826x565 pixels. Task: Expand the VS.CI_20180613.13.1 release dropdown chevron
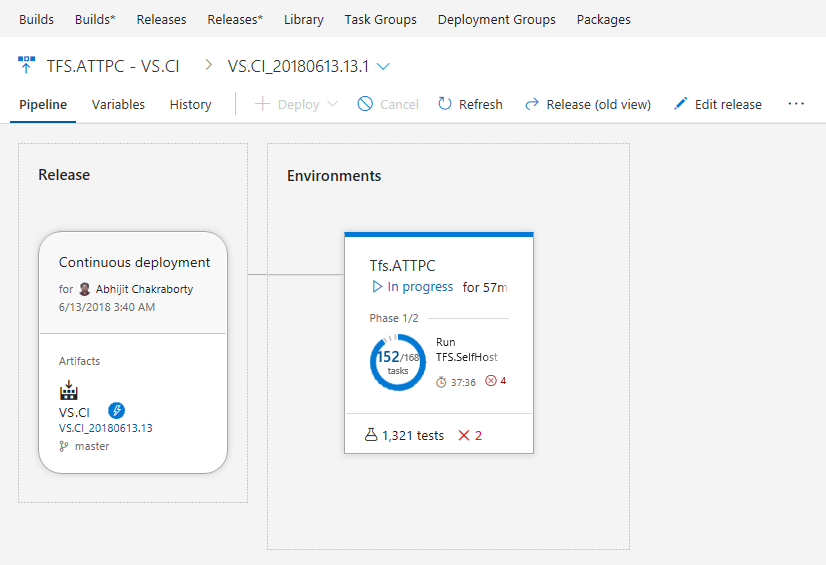tap(384, 66)
